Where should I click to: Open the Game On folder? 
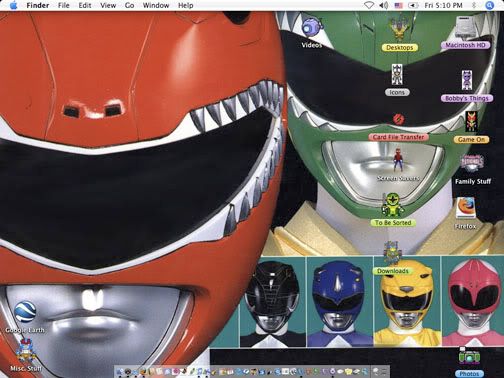coord(471,121)
